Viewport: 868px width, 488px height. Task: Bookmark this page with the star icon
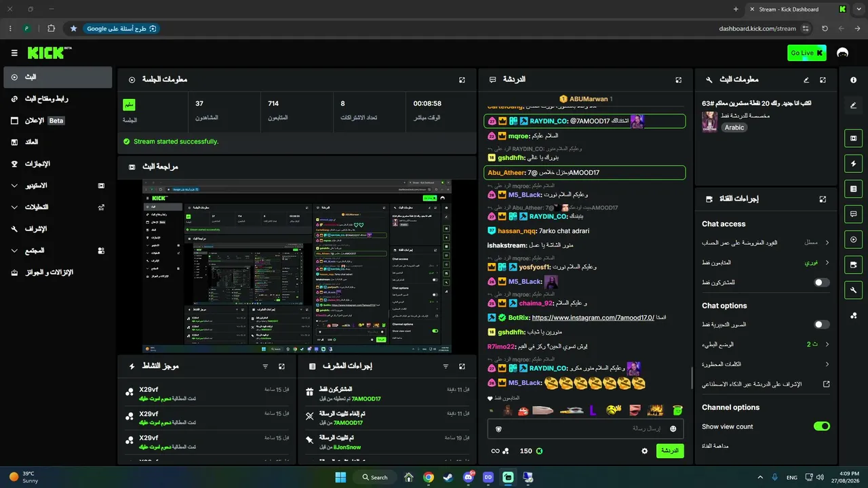click(73, 28)
